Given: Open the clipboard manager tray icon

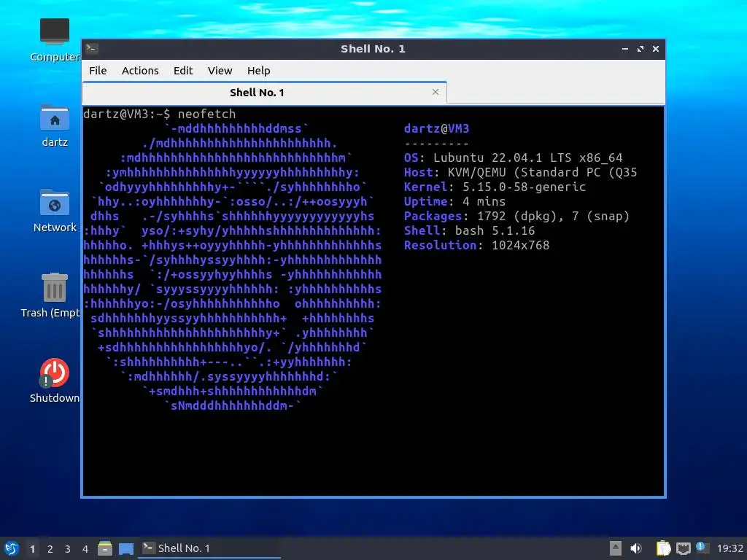Looking at the screenshot, I should pos(663,548).
